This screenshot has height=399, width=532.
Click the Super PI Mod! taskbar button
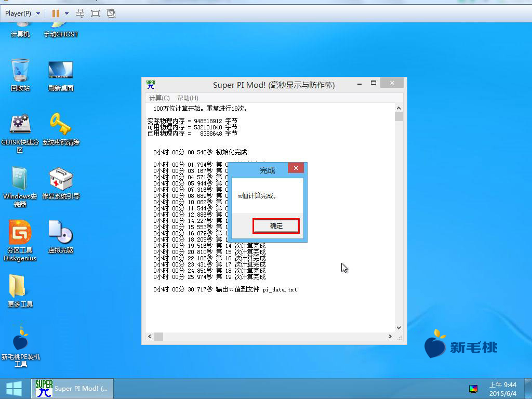(72, 389)
